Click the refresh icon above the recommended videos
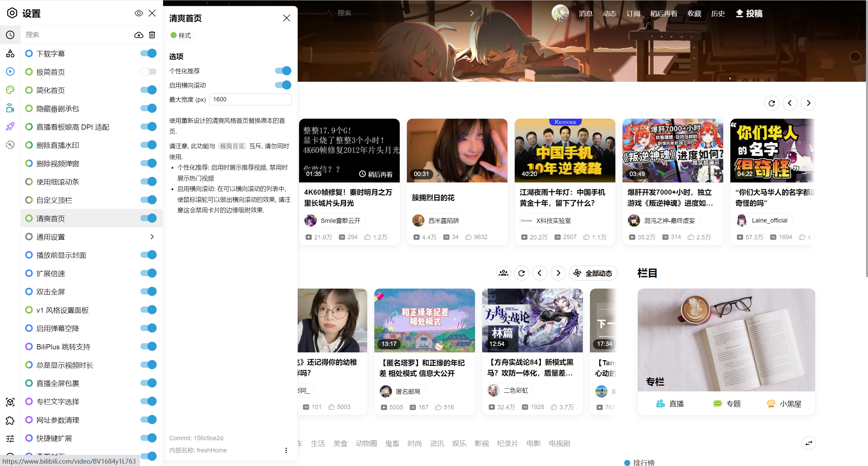 pyautogui.click(x=771, y=103)
